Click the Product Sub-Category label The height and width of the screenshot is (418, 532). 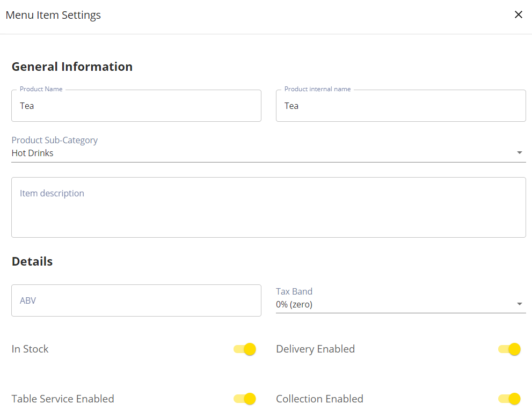point(55,141)
